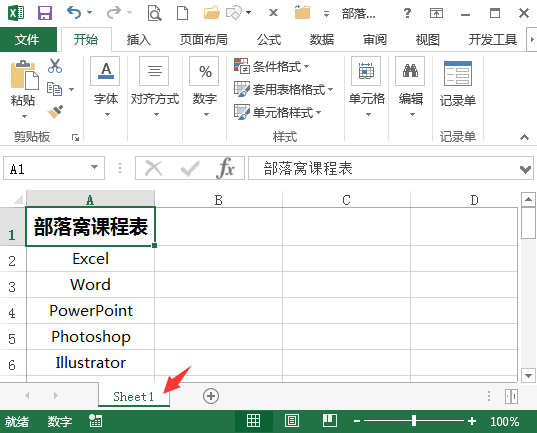The width and height of the screenshot is (537, 433).
Task: Toggle ribbon display options icon
Action: [436, 13]
